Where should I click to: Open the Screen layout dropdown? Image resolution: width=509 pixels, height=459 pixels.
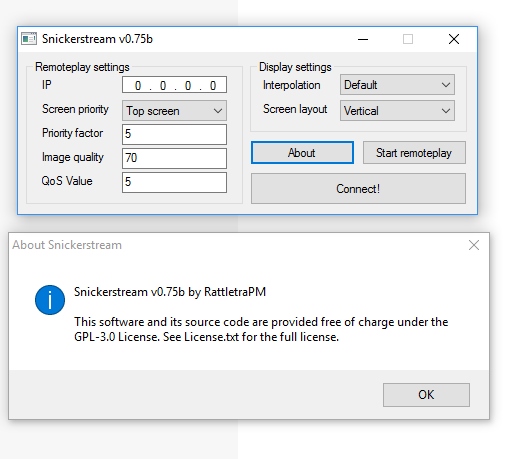tap(397, 111)
